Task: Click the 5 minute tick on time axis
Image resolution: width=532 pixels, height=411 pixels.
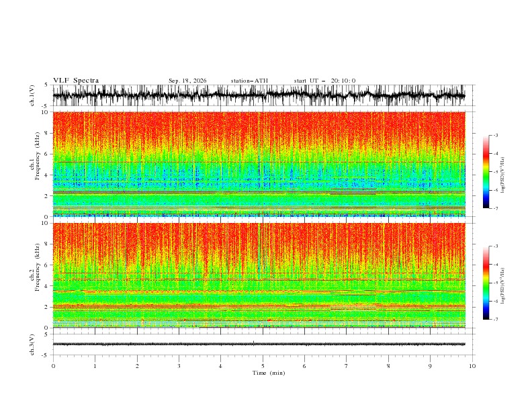Action: coord(263,366)
